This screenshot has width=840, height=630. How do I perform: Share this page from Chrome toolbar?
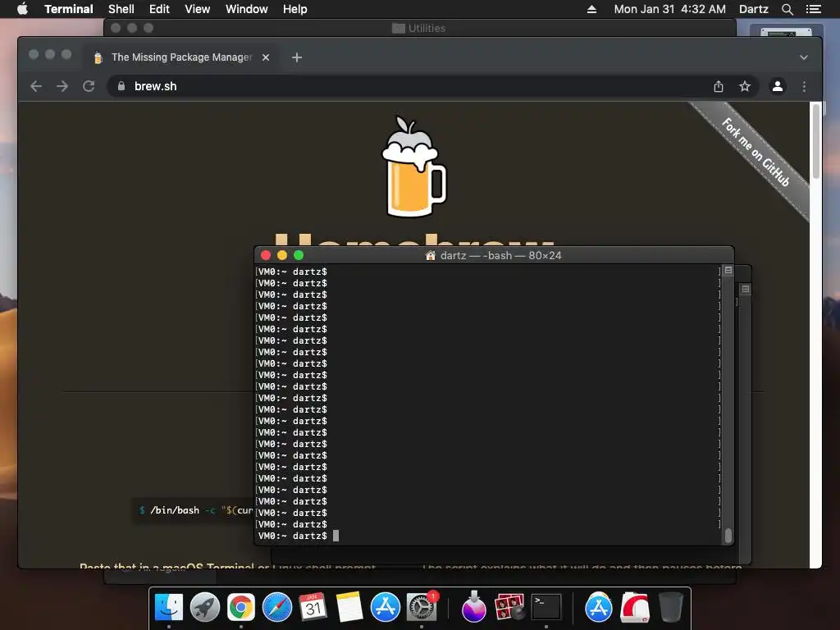pos(719,86)
